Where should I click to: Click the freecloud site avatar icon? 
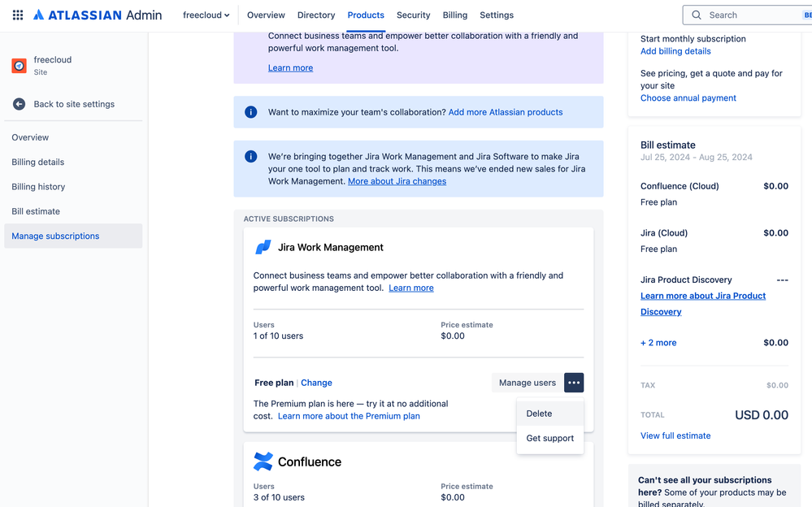point(20,66)
